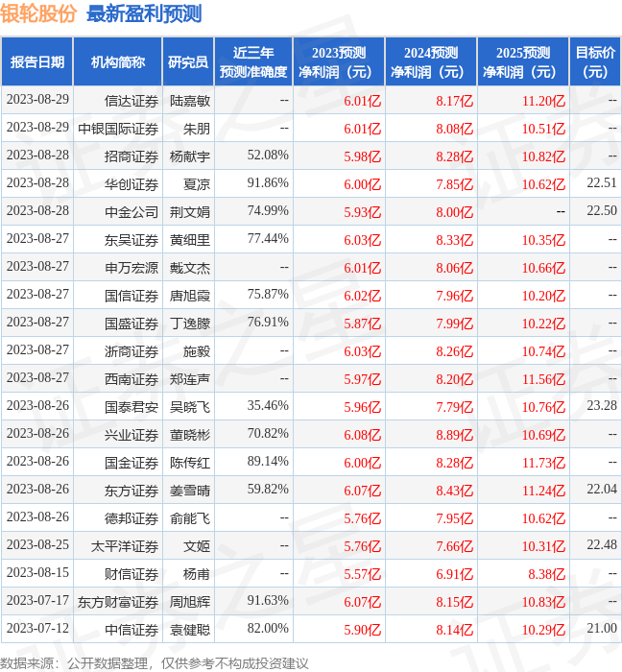Select the 报告日期 column header
The image size is (622, 672).
37,61
